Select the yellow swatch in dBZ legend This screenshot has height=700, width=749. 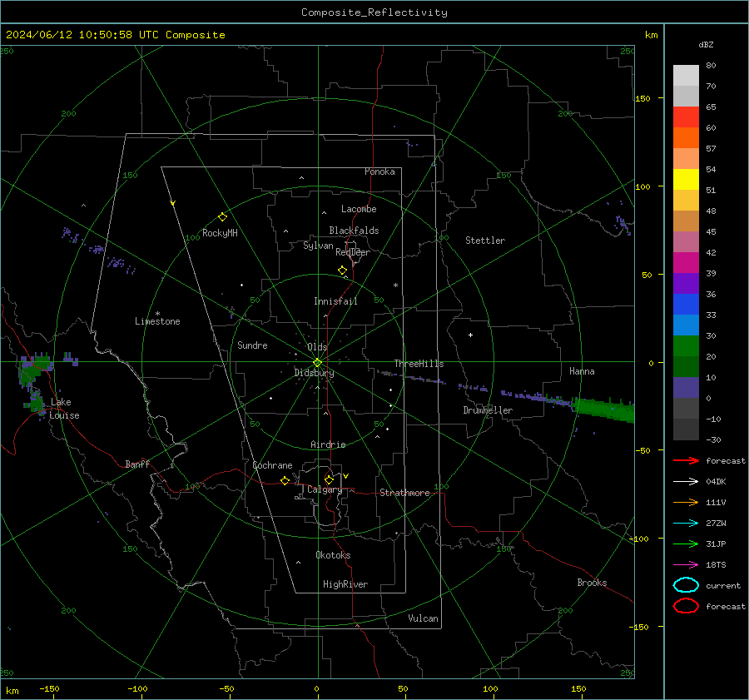(686, 179)
